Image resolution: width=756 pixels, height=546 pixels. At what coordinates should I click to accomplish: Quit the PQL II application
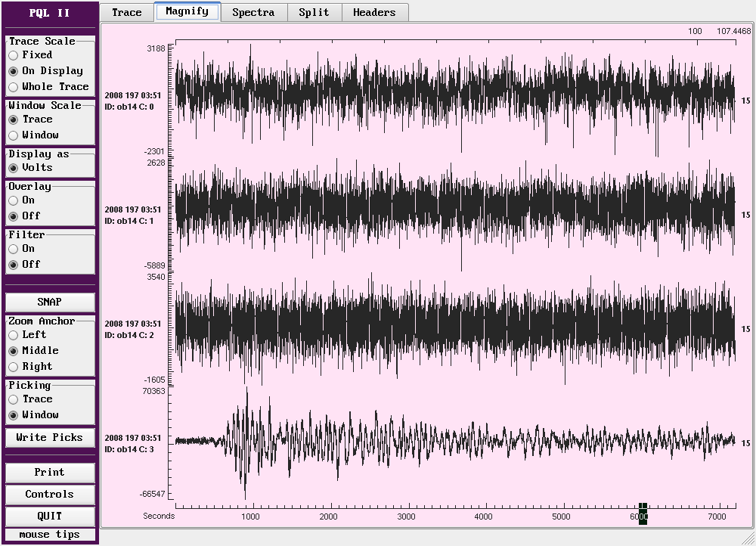pos(50,517)
